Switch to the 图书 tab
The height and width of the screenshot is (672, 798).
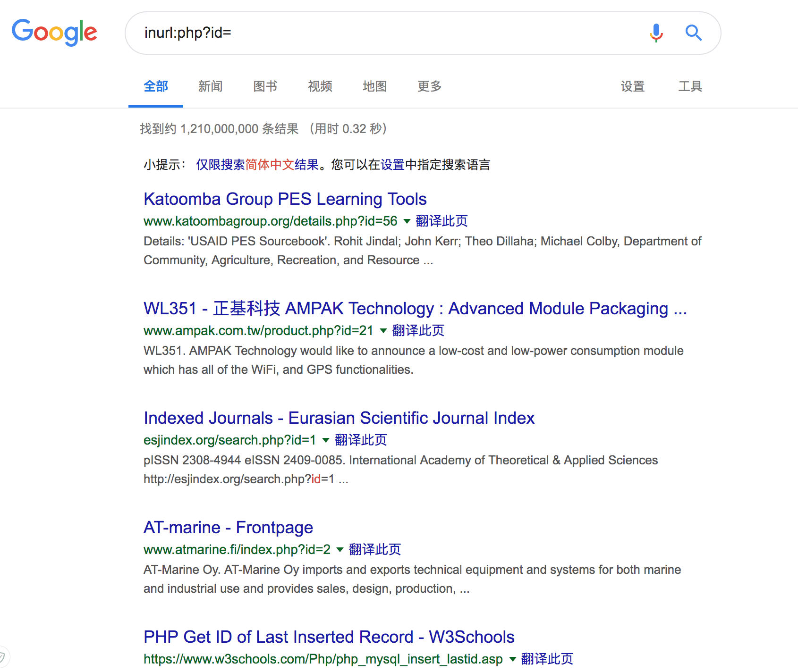click(265, 86)
